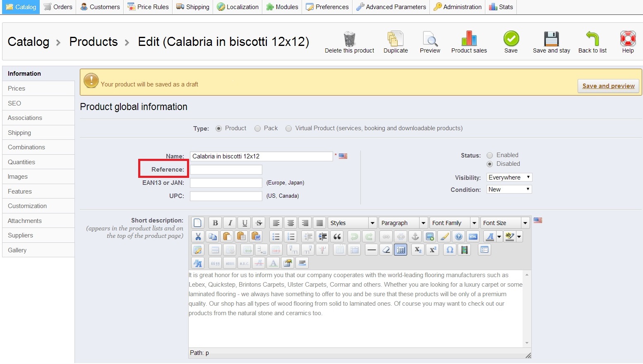This screenshot has width=643, height=364.
Task: Open the Product sales chart icon
Action: tap(469, 39)
